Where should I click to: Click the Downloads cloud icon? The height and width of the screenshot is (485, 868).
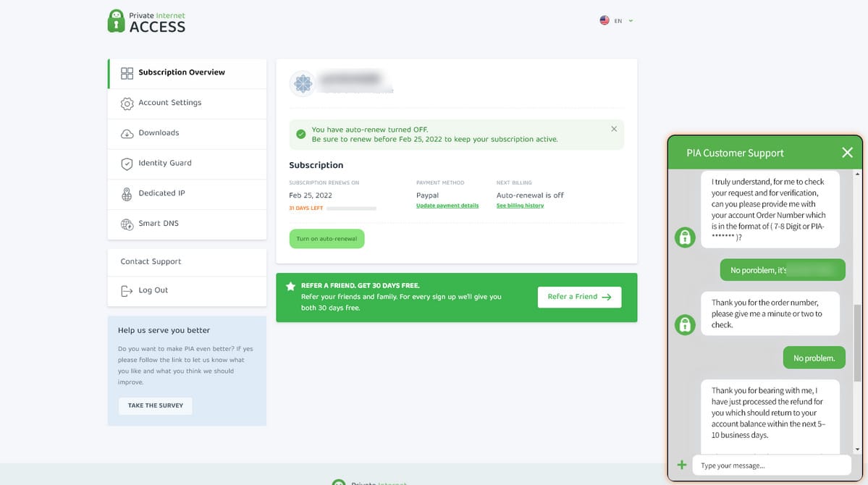tap(127, 134)
